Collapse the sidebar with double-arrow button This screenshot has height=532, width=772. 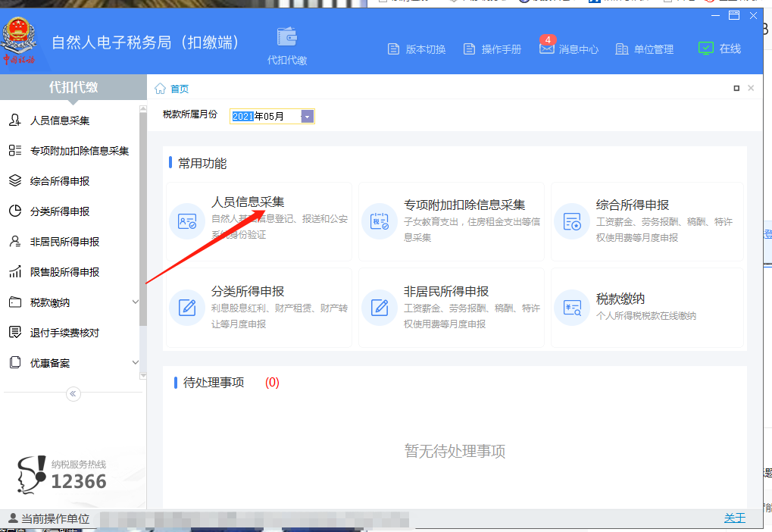[x=73, y=393]
